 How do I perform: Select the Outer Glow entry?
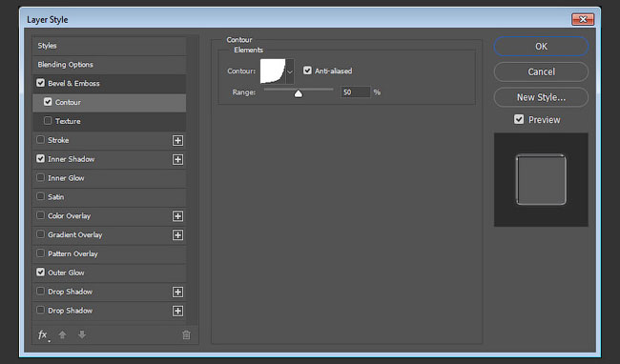pos(109,273)
